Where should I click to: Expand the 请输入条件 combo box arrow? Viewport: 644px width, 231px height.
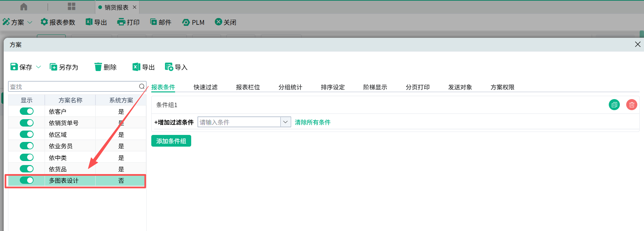click(x=285, y=122)
